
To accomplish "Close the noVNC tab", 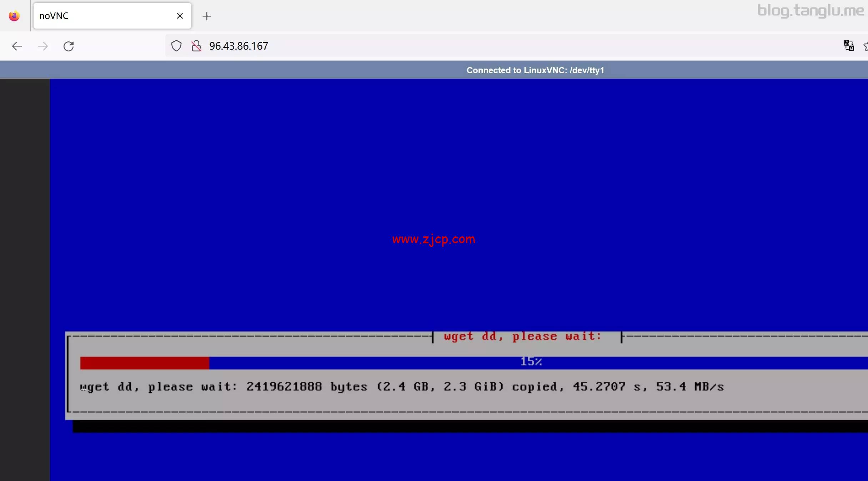I will coord(180,15).
